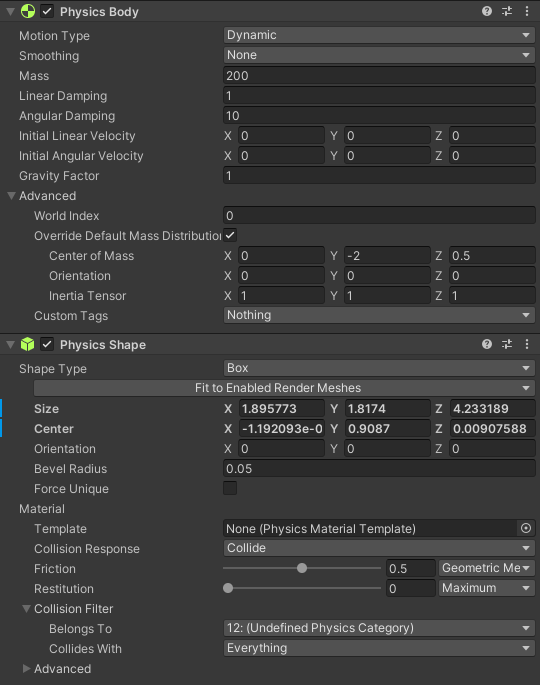This screenshot has height=685, width=540.
Task: Toggle Override Default Mass Distribution checkbox
Action: pos(230,235)
